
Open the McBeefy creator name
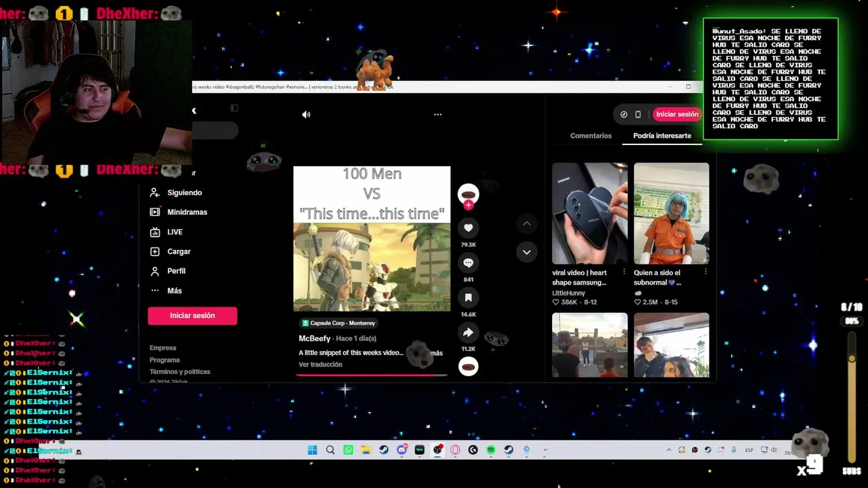click(x=315, y=338)
